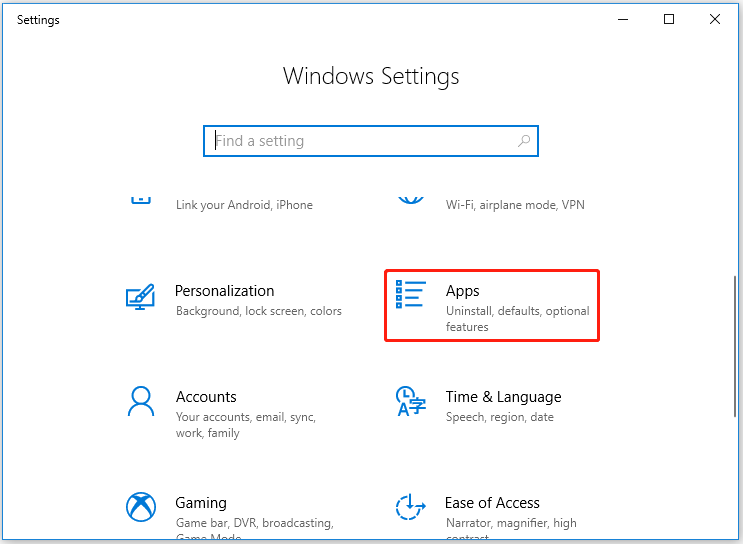This screenshot has height=544, width=743.
Task: Click "Wi-Fi, airplane mode, VPN" description
Action: pyautogui.click(x=515, y=205)
